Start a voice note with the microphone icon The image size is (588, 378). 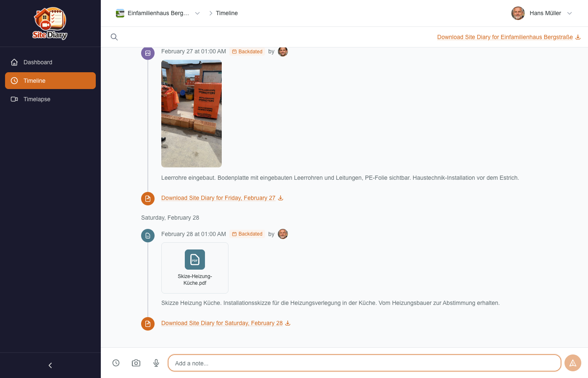[x=156, y=363]
